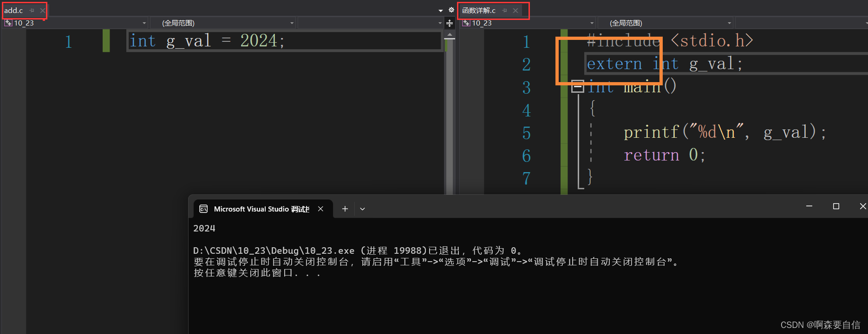
Task: Select the Microsoft Visual Studio debug console tab
Action: 262,209
